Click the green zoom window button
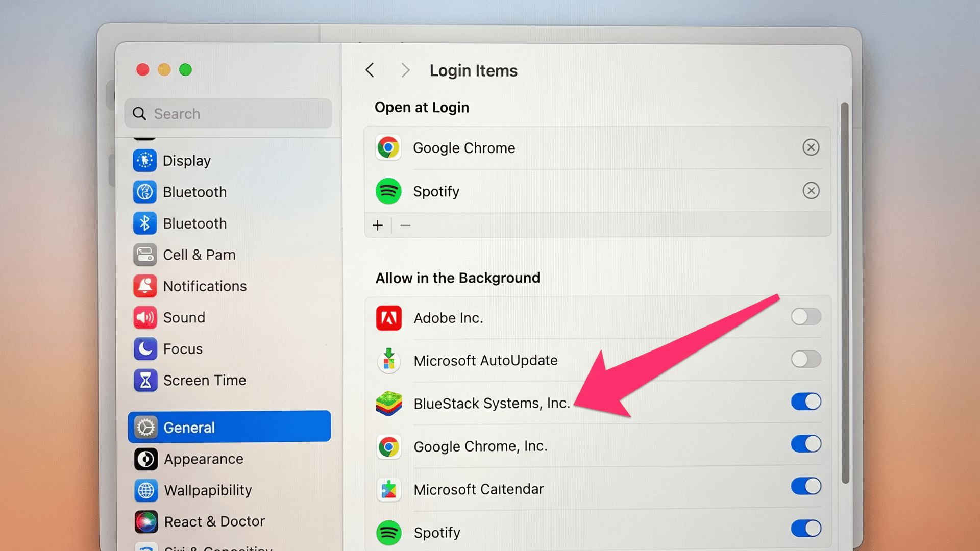This screenshot has height=551, width=980. 185,70
